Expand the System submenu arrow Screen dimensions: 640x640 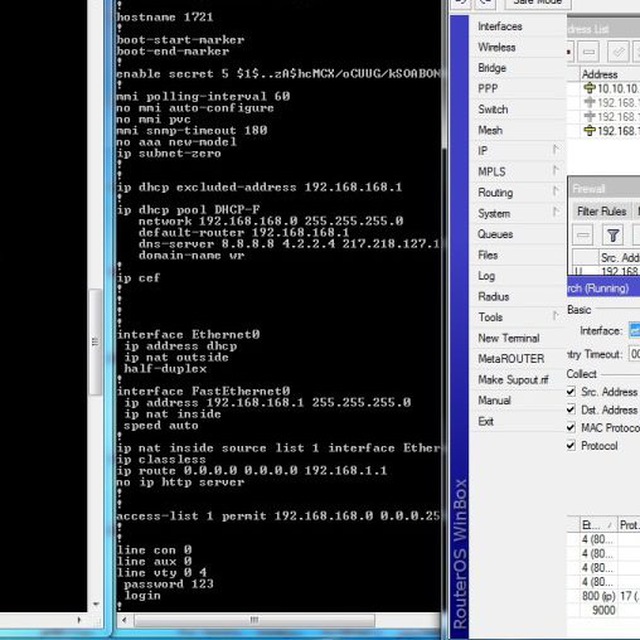pos(556,211)
